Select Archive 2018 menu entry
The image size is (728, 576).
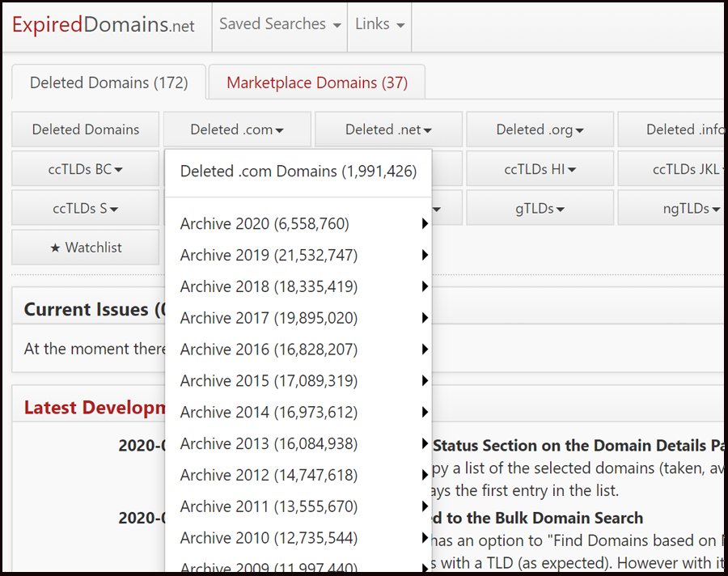(x=298, y=286)
